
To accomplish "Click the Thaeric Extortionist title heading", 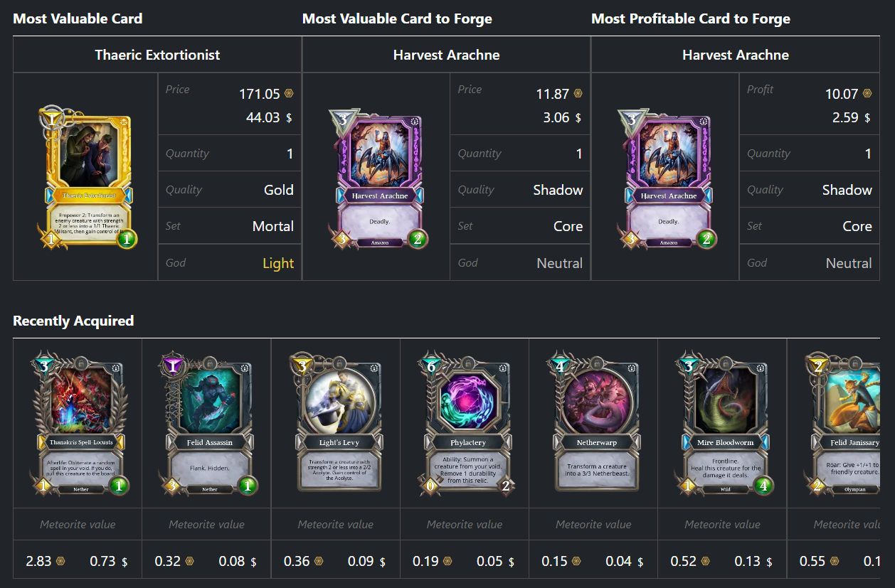I will (x=157, y=55).
